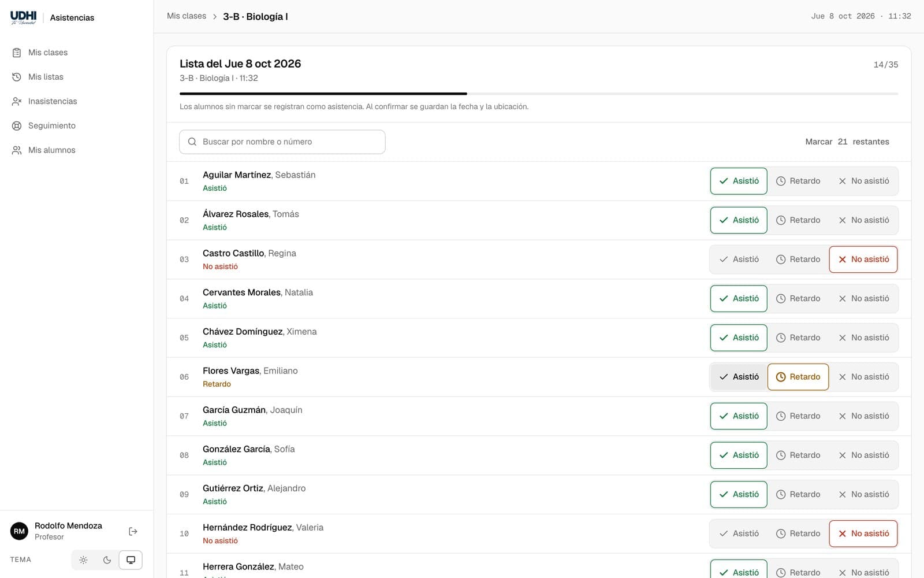Click the search field for name or number
The width and height of the screenshot is (924, 578).
click(x=282, y=142)
